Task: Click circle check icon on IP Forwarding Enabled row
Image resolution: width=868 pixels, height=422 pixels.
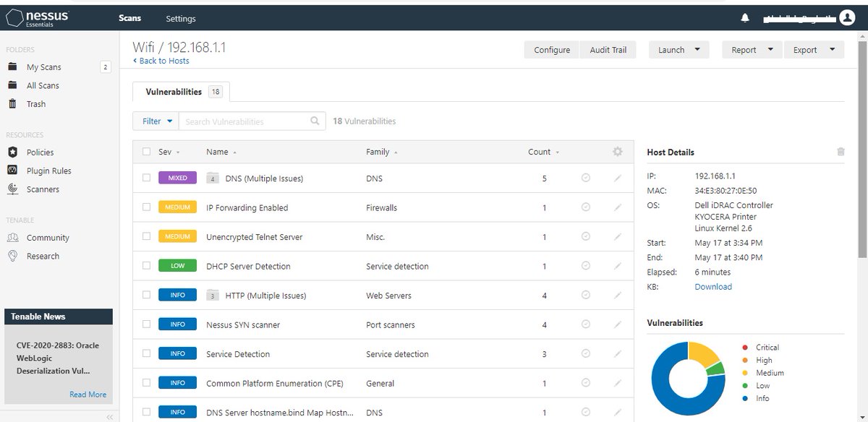Action: pyautogui.click(x=586, y=207)
